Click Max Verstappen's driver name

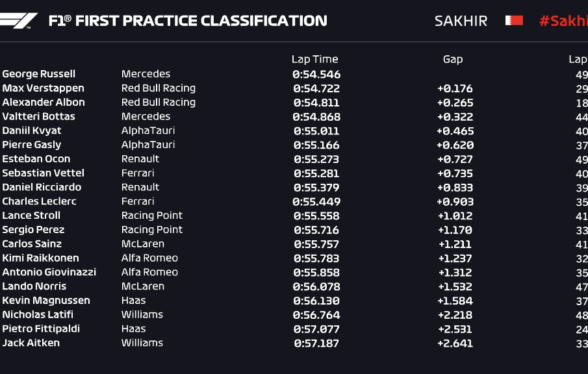click(x=44, y=88)
